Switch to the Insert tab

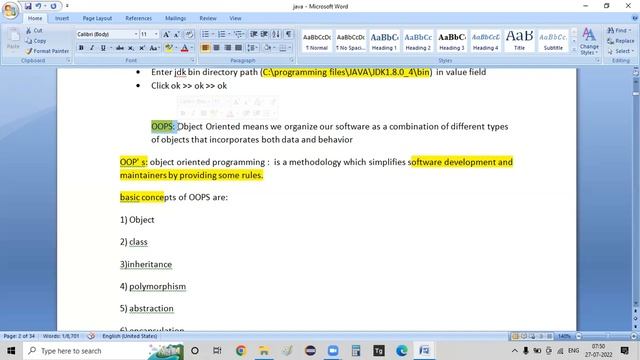[x=62, y=18]
